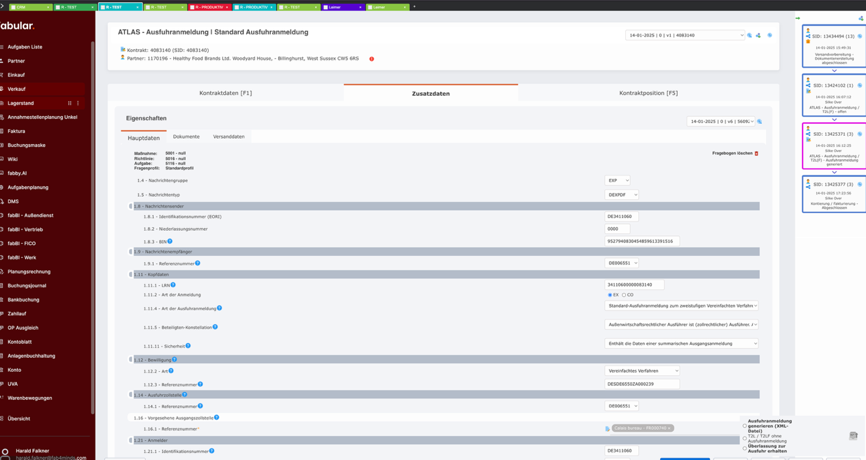Click the magnifier icon beside contract version dropdown

749,35
